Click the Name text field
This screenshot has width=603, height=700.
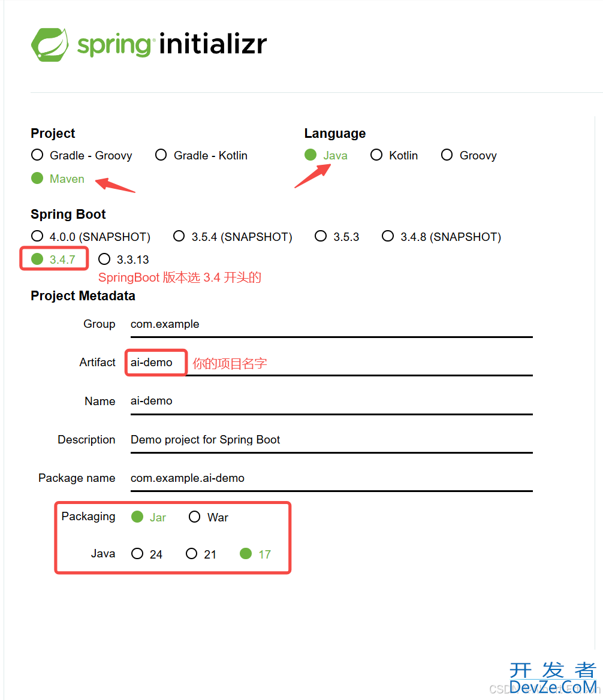[x=331, y=402]
